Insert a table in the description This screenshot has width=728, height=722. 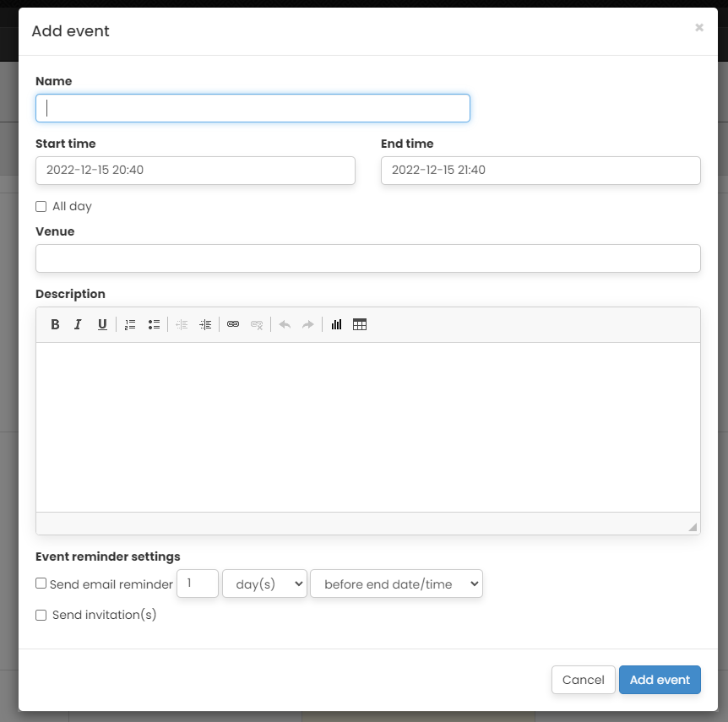360,324
